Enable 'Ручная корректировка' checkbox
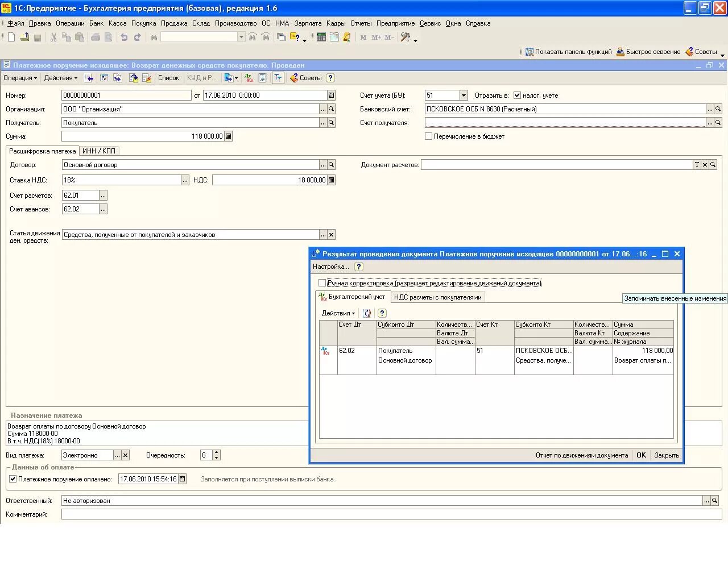 pyautogui.click(x=322, y=283)
